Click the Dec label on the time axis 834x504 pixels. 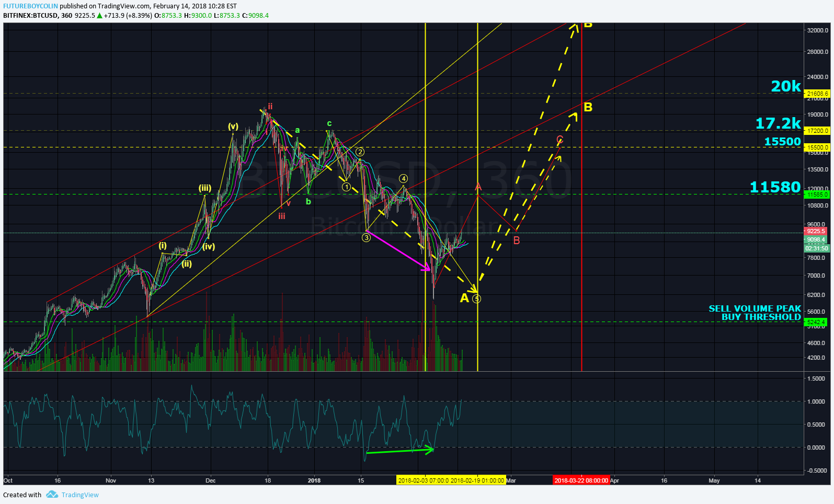211,480
